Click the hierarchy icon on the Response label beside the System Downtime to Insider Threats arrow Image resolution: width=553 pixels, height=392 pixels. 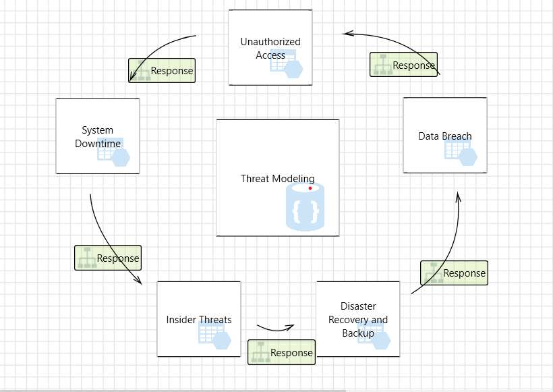pyautogui.click(x=87, y=258)
